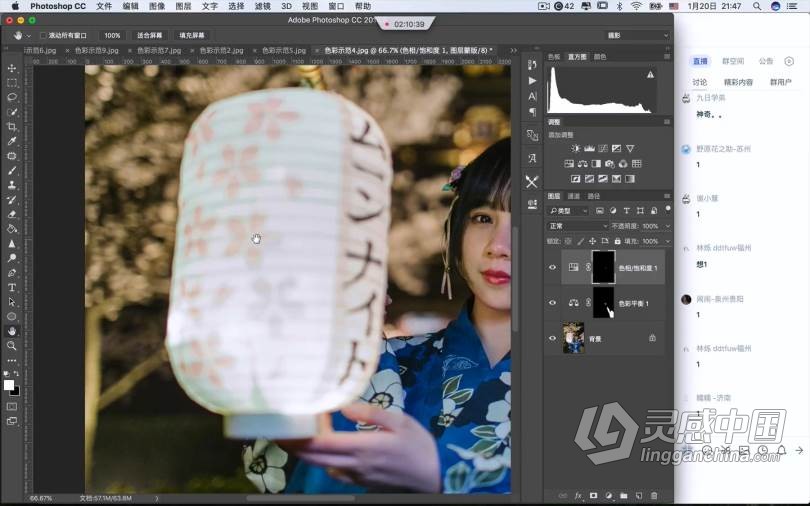
Task: Select the Rectangular Marquee tool
Action: point(11,83)
